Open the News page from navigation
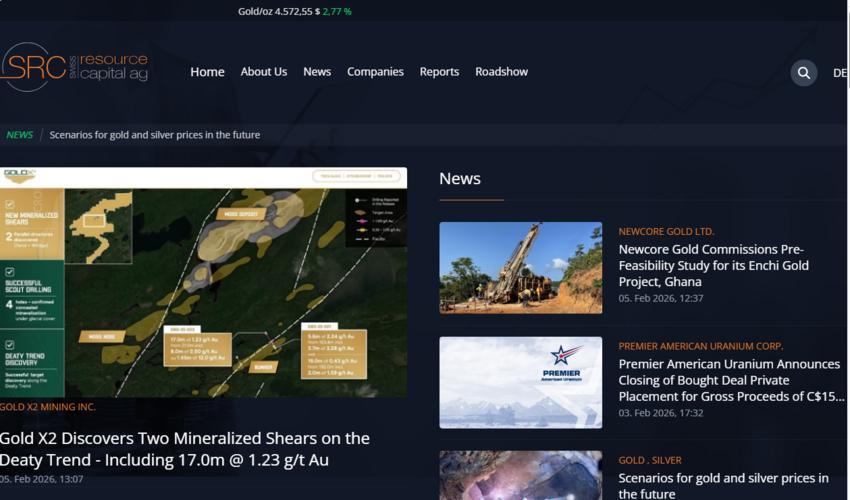850x500 pixels. (317, 72)
